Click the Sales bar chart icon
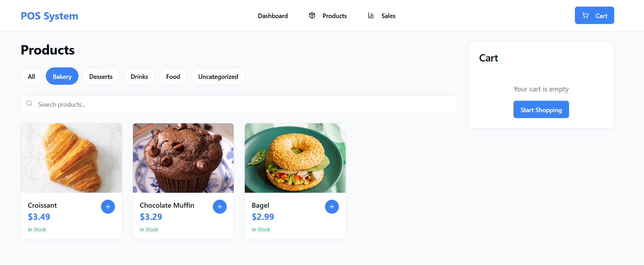644x265 pixels. pos(371,15)
